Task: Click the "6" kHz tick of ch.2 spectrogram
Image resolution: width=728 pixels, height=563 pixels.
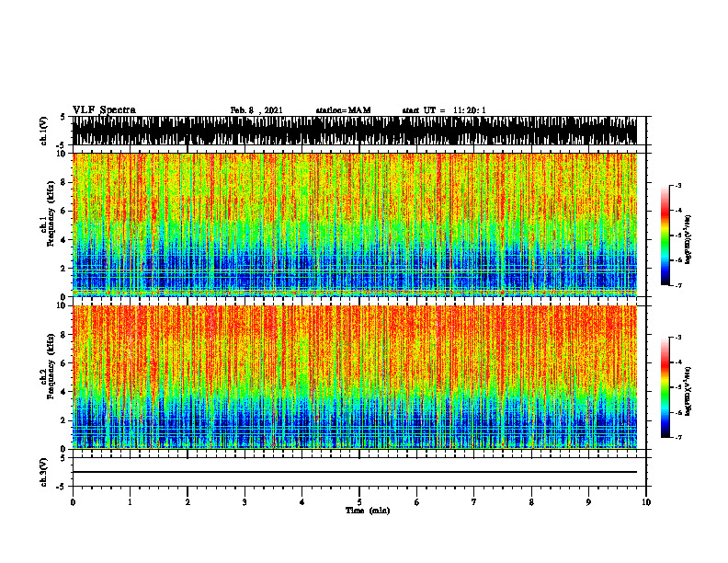Action: 63,363
